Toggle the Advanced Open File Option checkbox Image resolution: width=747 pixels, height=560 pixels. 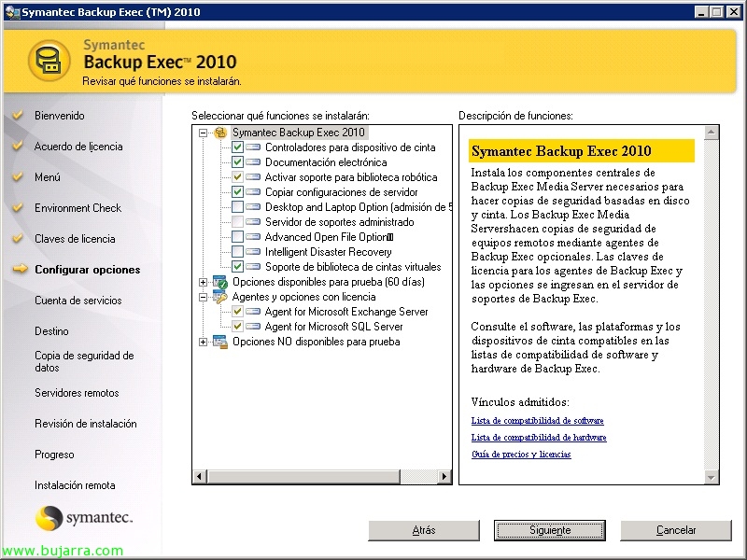237,237
